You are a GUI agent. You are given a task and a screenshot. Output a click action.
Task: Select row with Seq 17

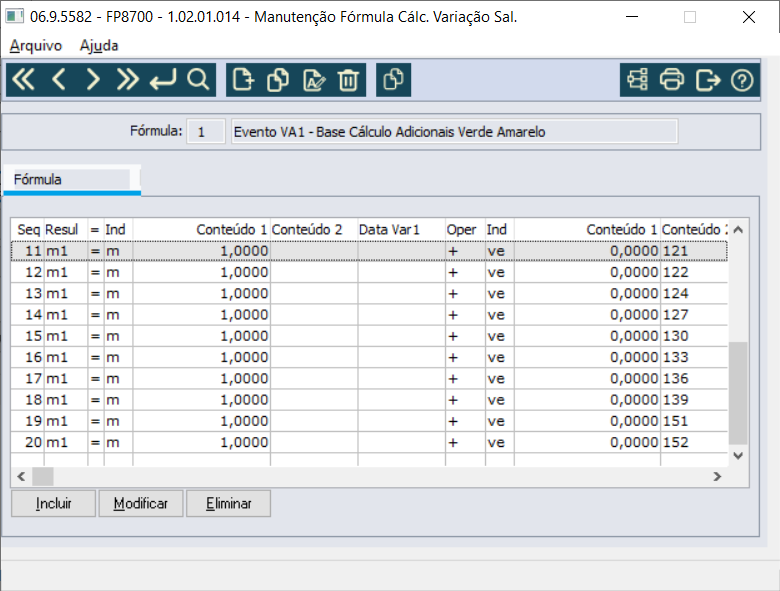click(x=369, y=379)
